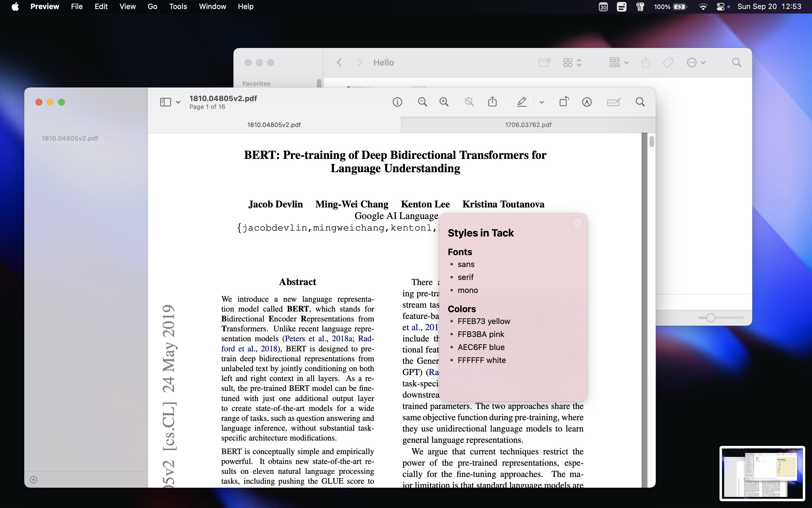Open the Share icon in Preview toolbar
Screen dimensions: 812x508
492,102
